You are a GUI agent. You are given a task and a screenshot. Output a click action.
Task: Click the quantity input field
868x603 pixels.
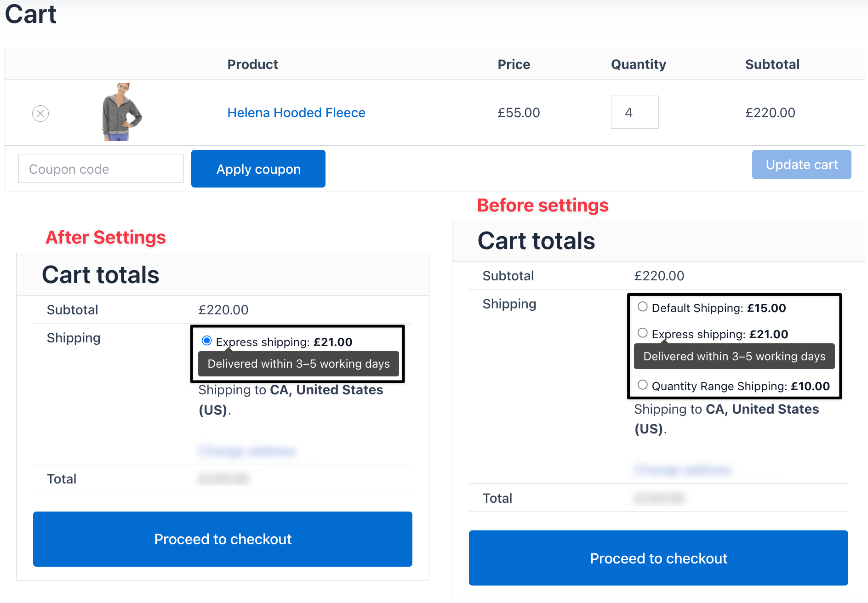(634, 112)
